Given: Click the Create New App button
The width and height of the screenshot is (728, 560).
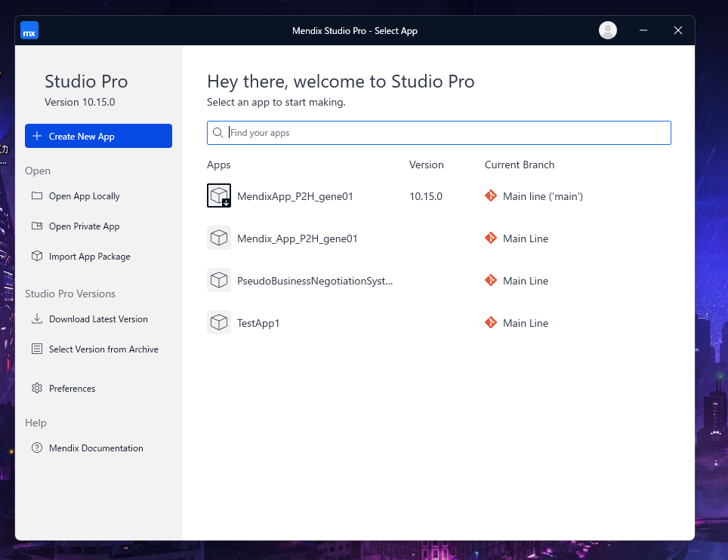Looking at the screenshot, I should pyautogui.click(x=97, y=136).
